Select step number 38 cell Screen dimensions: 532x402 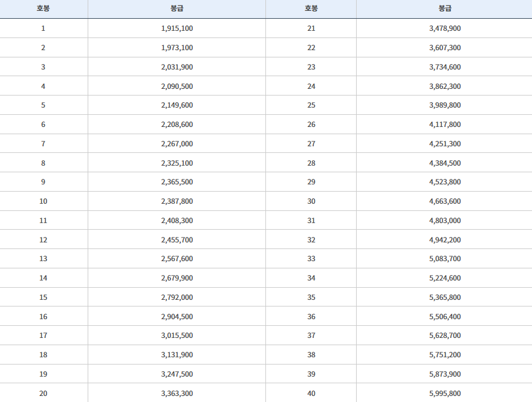[311, 354]
